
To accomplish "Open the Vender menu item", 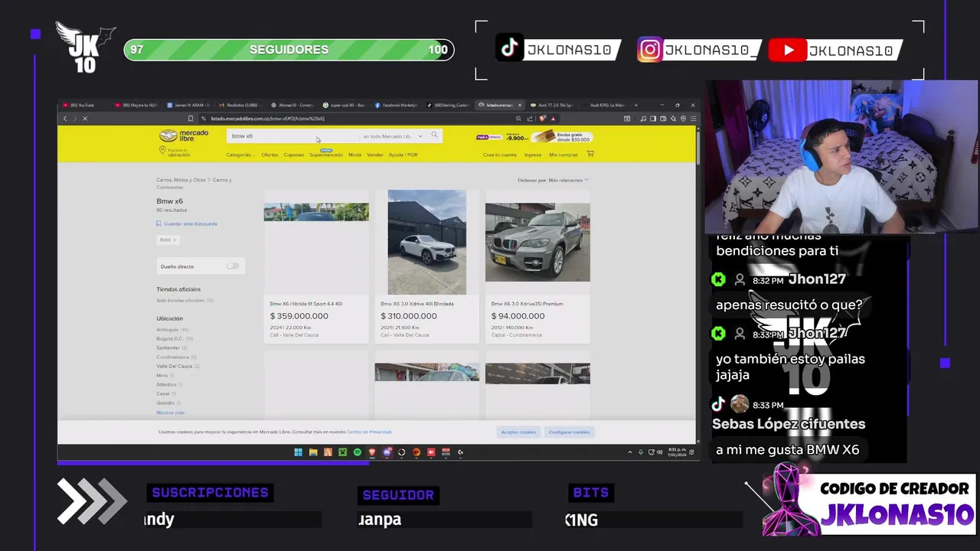I will (375, 155).
